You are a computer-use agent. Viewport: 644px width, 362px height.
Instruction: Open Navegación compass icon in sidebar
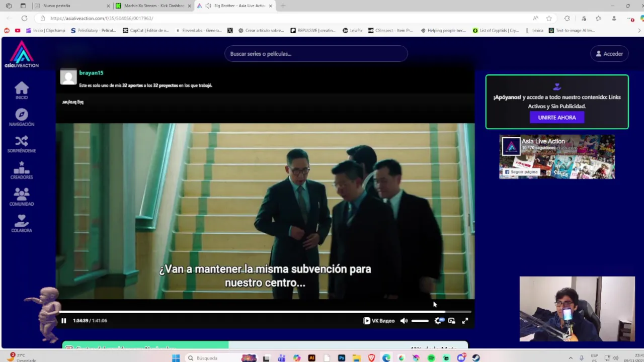pos(21,117)
